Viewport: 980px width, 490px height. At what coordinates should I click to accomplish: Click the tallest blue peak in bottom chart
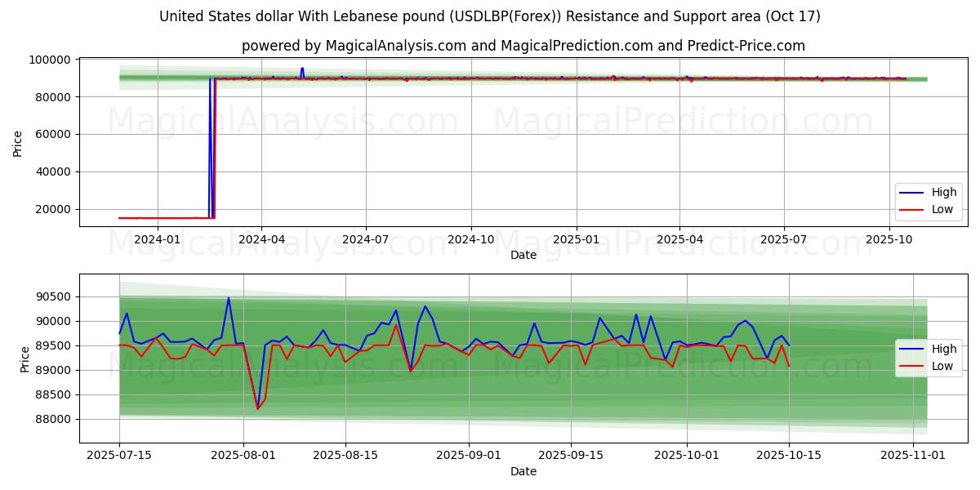click(229, 298)
